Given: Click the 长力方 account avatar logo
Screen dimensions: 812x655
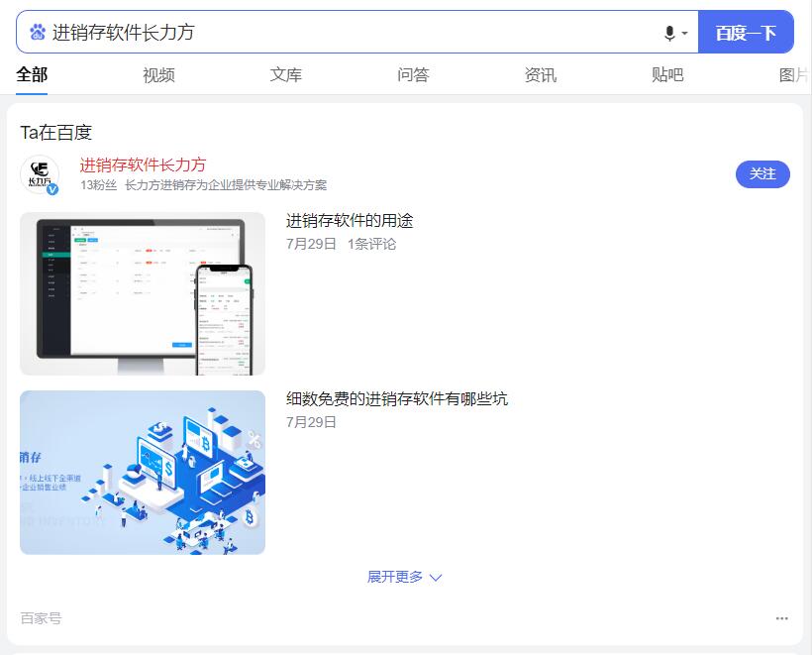Looking at the screenshot, I should 40,173.
